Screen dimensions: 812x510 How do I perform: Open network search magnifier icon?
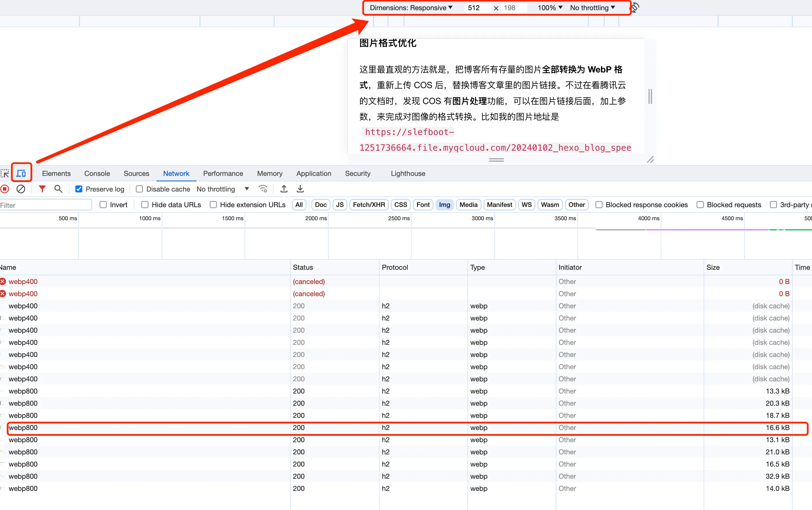tap(58, 189)
